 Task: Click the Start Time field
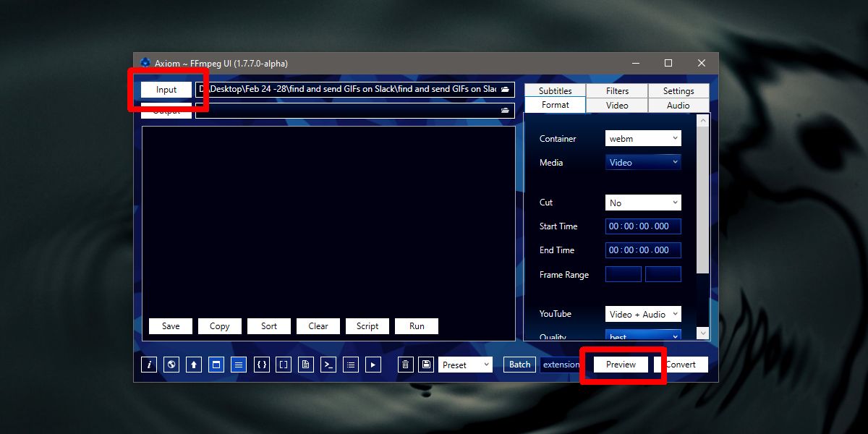pos(643,226)
